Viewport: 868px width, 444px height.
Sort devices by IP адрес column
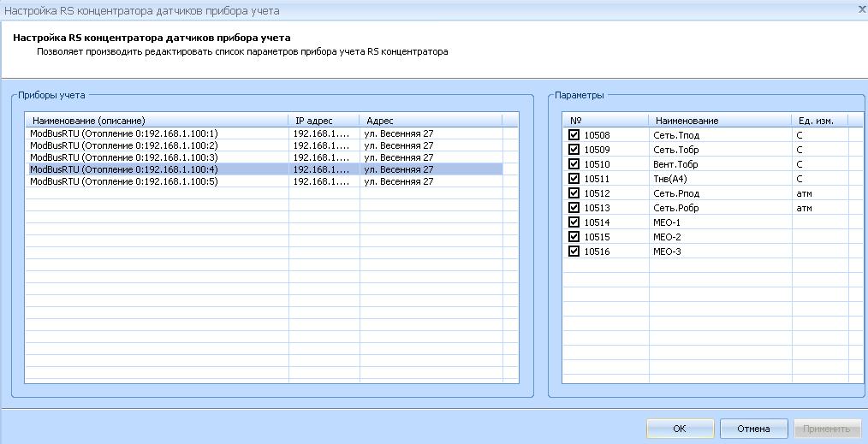click(323, 121)
